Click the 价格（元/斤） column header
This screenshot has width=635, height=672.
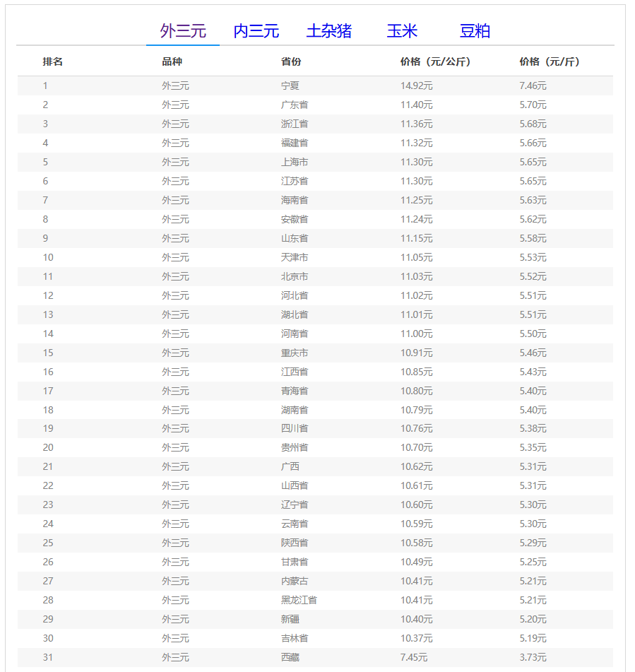click(550, 62)
